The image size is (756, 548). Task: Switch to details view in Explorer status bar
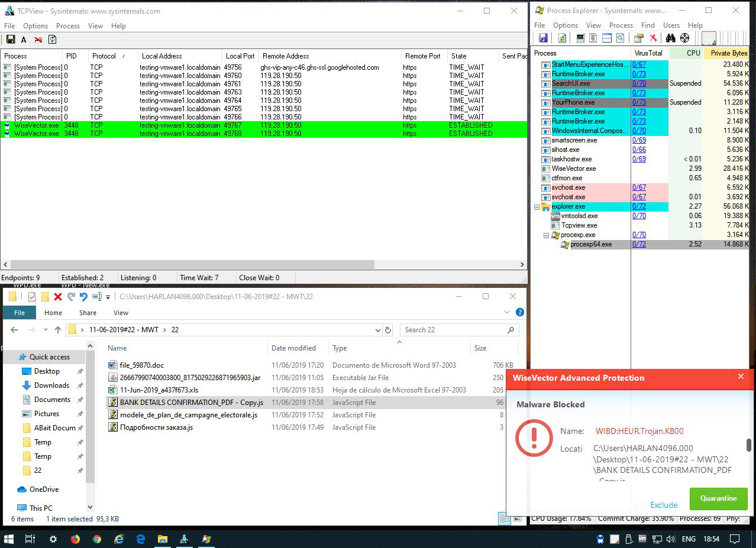click(x=505, y=519)
